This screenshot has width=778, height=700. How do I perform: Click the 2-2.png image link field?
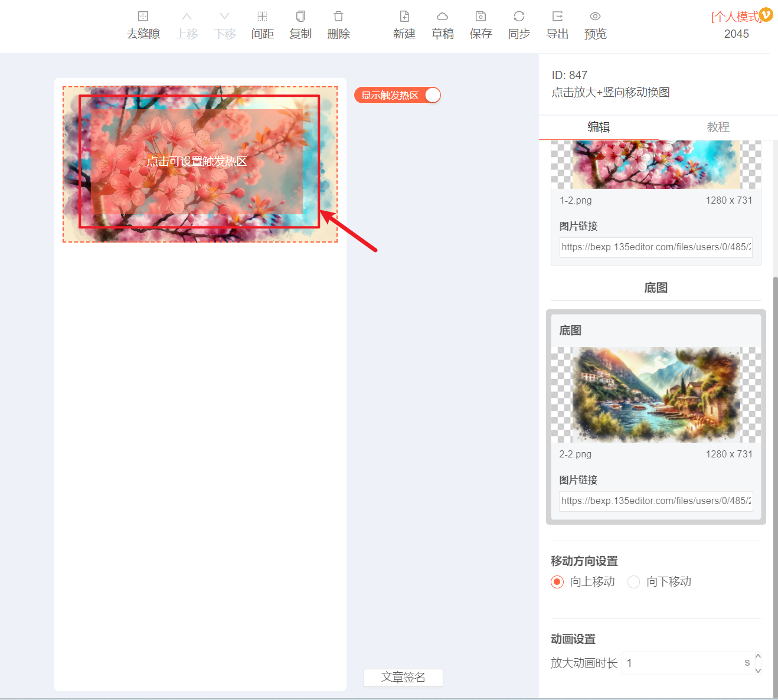(656, 501)
